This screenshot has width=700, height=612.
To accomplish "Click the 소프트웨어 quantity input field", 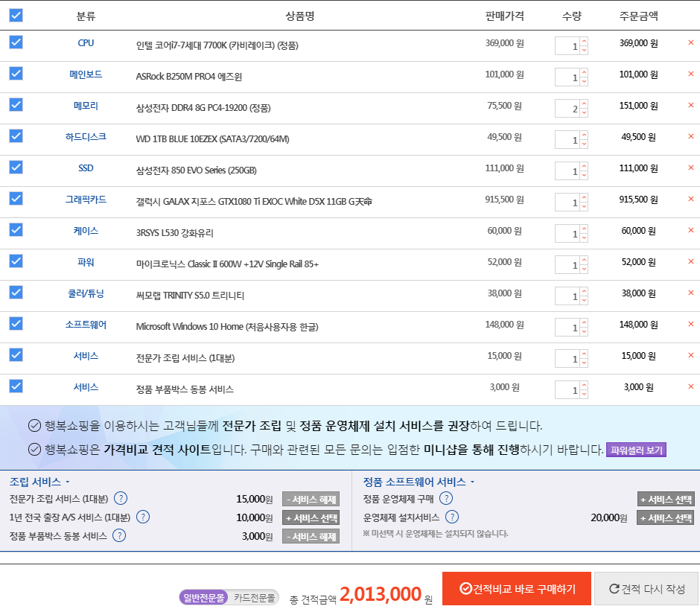I will click(567, 327).
